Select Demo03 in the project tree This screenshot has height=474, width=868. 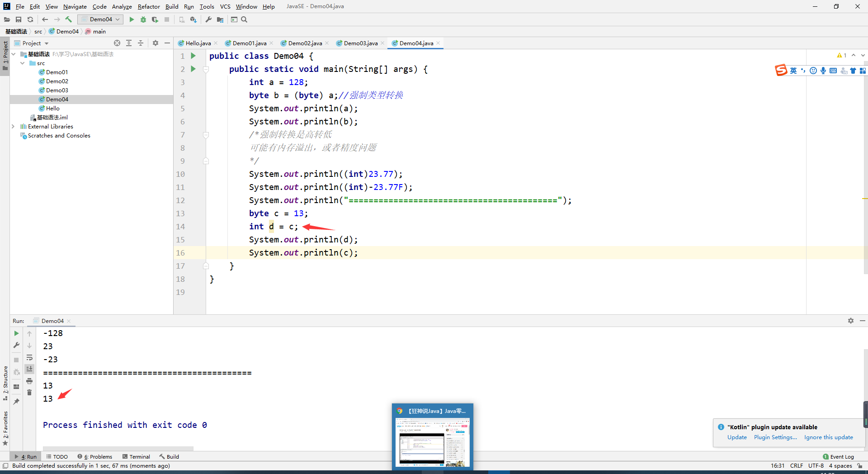[x=57, y=90]
